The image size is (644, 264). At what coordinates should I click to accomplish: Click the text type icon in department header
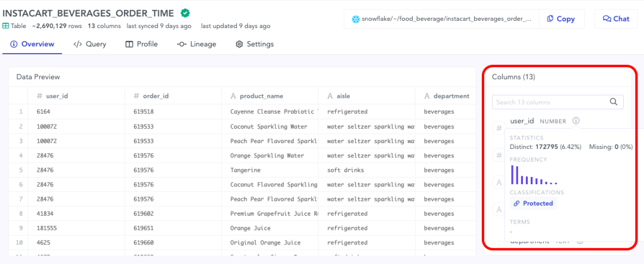tap(427, 96)
